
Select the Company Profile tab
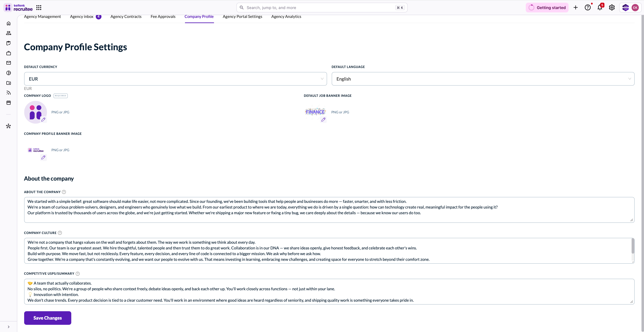(199, 16)
